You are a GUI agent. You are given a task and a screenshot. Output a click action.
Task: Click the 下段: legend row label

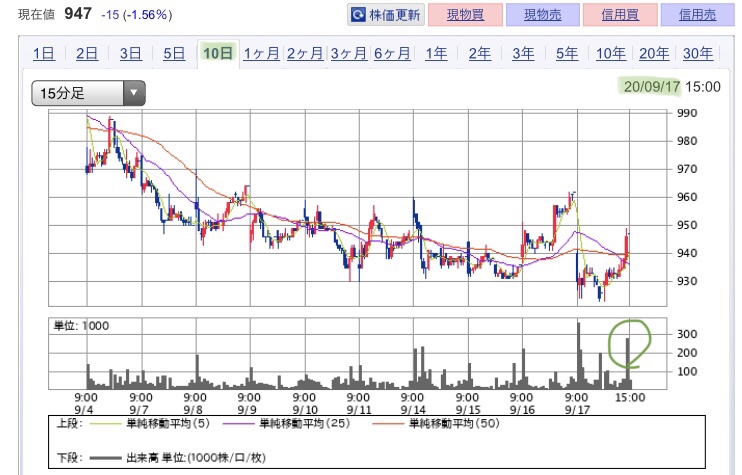pyautogui.click(x=70, y=457)
